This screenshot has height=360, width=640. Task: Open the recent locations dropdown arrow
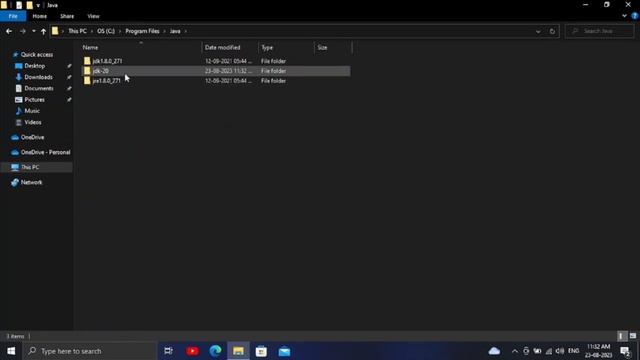pyautogui.click(x=33, y=31)
